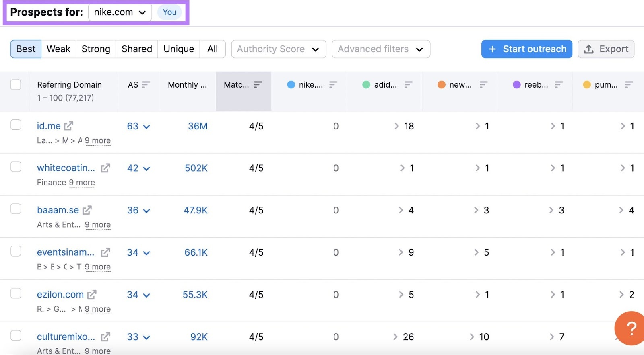Image resolution: width=644 pixels, height=355 pixels.
Task: Open the nike.com prospects dropdown
Action: [x=120, y=12]
